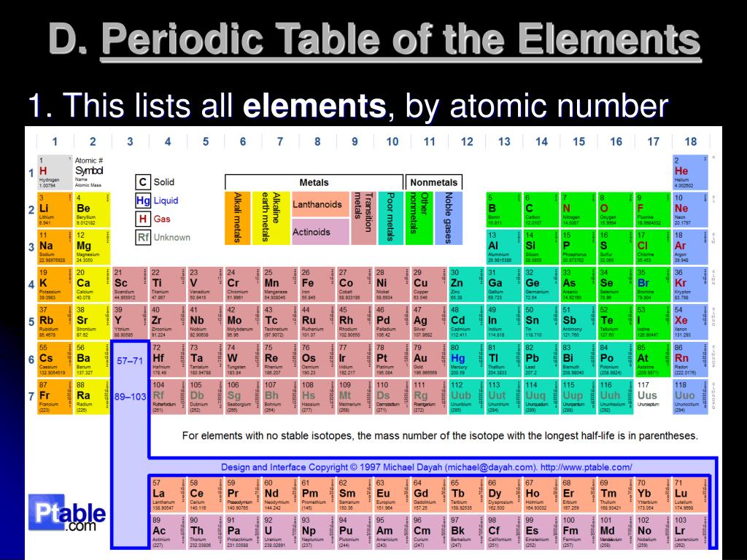This screenshot has width=747, height=560.
Task: Click the Transition metals color legend
Action: [363, 218]
